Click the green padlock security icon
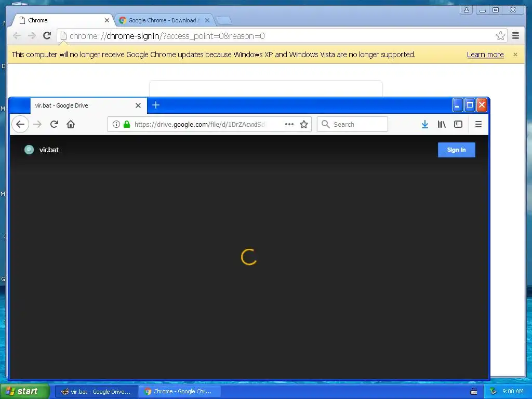The image size is (532, 399). point(127,124)
